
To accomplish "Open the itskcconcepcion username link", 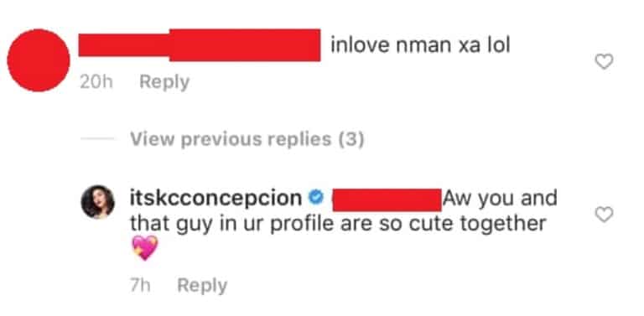I will [216, 198].
